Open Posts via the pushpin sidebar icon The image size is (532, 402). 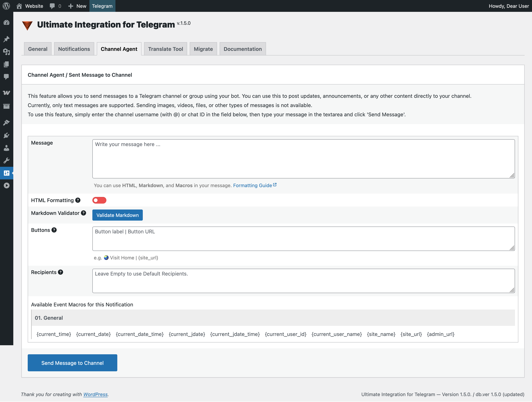pos(6,39)
